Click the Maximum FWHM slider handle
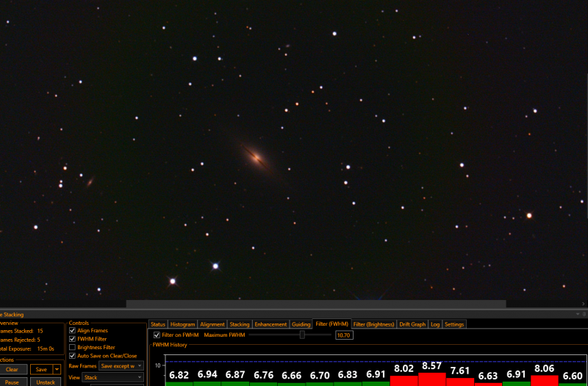 302,335
